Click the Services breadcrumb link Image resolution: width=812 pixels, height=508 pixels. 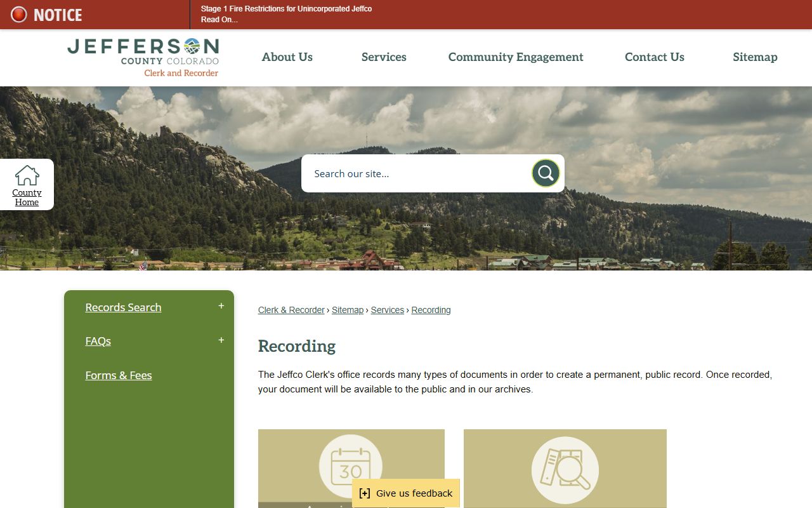point(388,310)
